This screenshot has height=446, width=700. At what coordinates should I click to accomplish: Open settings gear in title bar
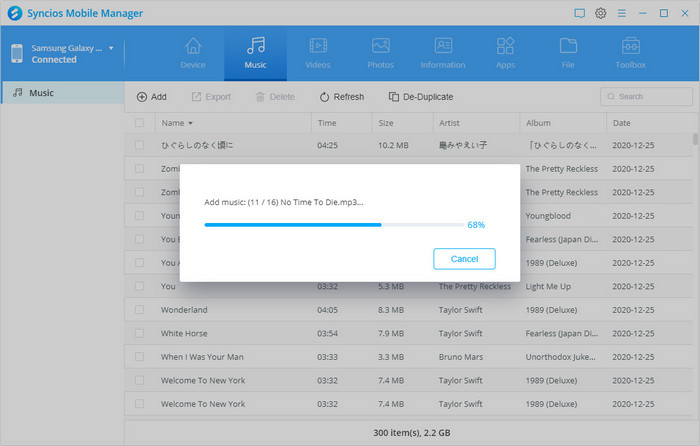pyautogui.click(x=600, y=13)
